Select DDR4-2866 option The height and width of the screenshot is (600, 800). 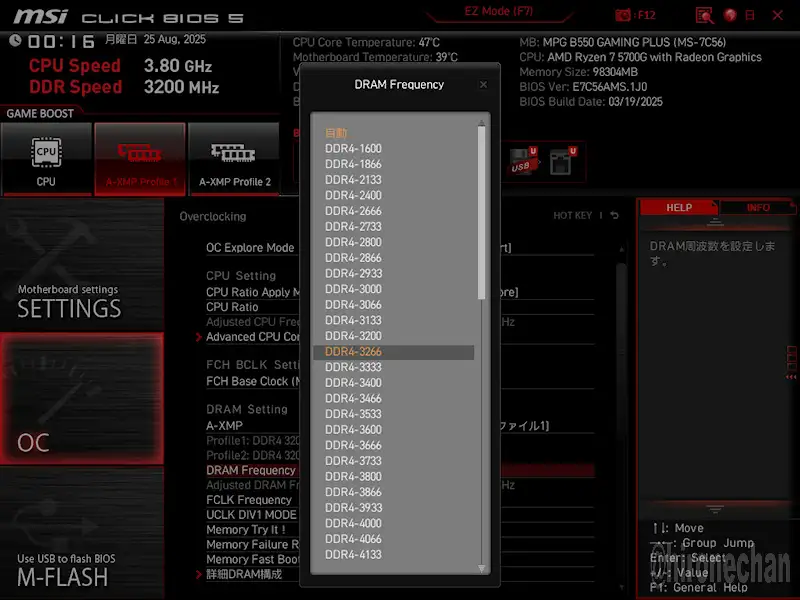(x=353, y=258)
